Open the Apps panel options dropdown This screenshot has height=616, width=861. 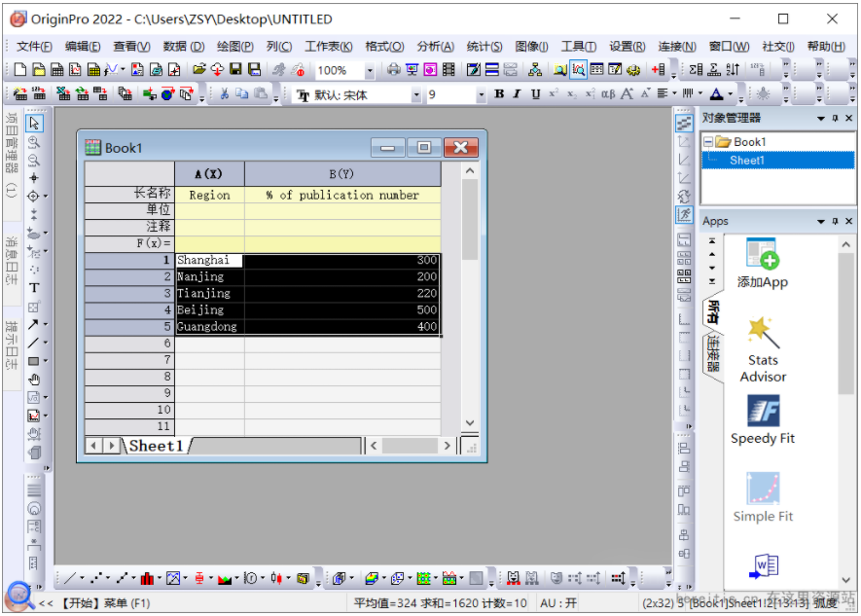pos(821,221)
